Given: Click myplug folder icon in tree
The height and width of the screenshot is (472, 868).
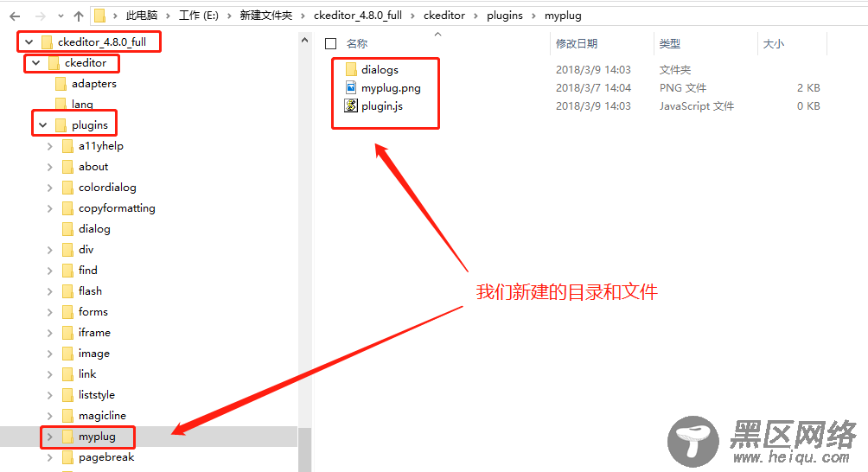Looking at the screenshot, I should (x=67, y=437).
